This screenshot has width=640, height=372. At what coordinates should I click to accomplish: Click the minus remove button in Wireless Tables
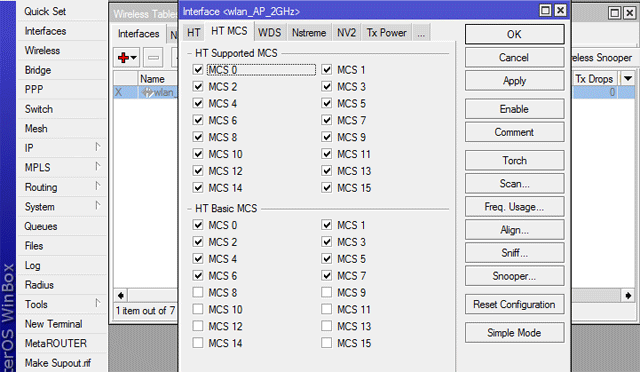tap(153, 58)
